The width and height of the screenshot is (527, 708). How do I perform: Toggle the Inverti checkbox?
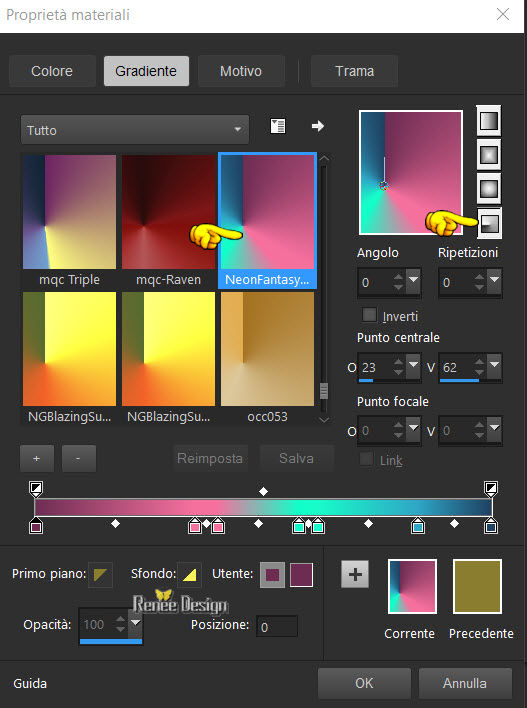point(369,315)
